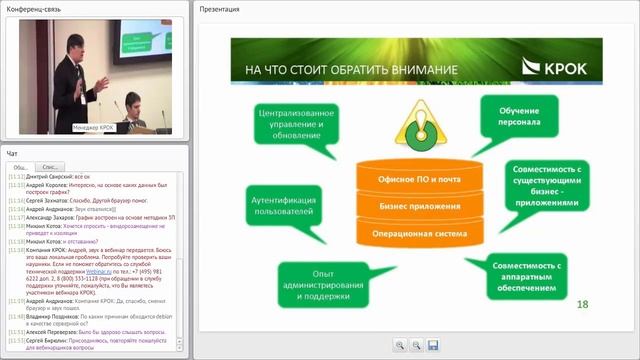Click 'Совместимость с существующими бизнес-приложениями' callout
Screen dimensions: 640x360
point(547,186)
